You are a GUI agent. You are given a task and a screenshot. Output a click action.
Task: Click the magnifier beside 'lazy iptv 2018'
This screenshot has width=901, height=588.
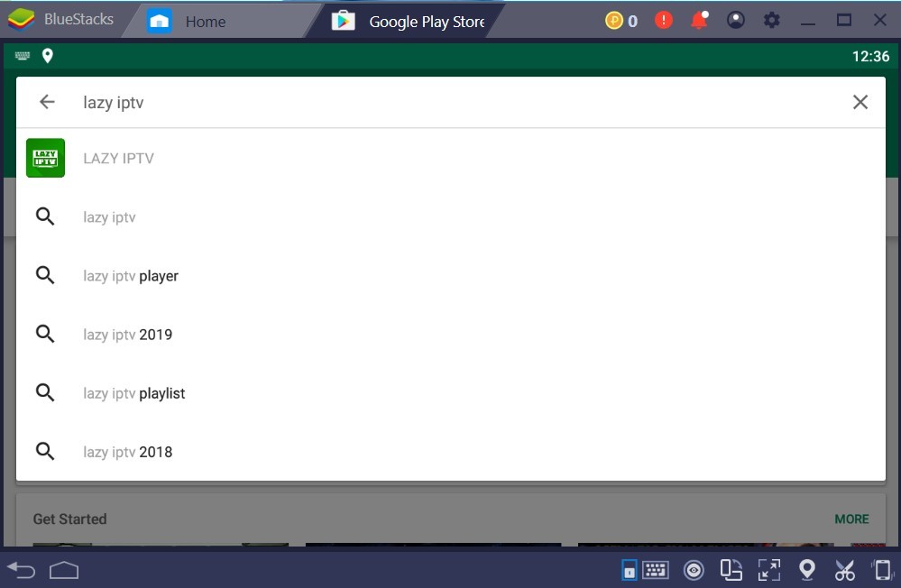[45, 451]
